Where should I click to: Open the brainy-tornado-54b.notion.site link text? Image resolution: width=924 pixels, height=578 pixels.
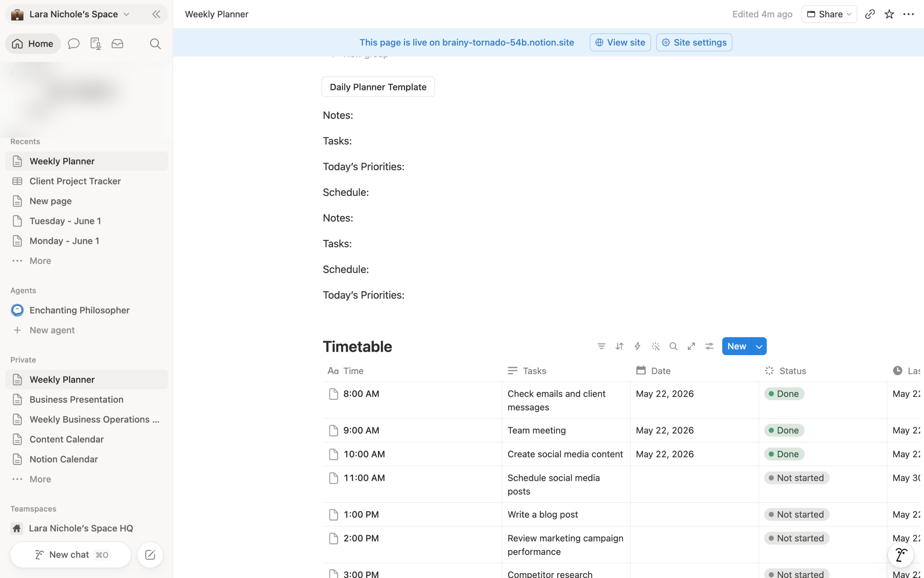pyautogui.click(x=508, y=42)
